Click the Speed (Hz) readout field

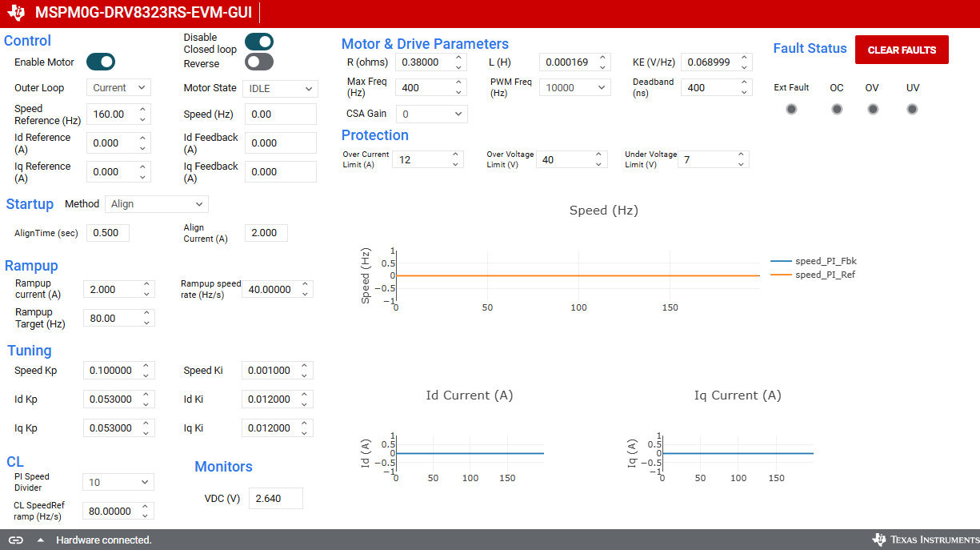click(281, 114)
